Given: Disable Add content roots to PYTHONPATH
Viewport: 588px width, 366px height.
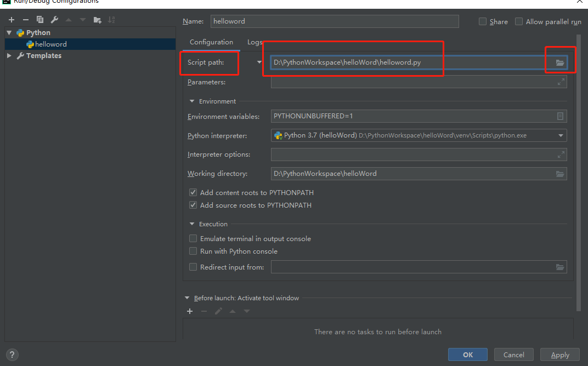Looking at the screenshot, I should 193,193.
